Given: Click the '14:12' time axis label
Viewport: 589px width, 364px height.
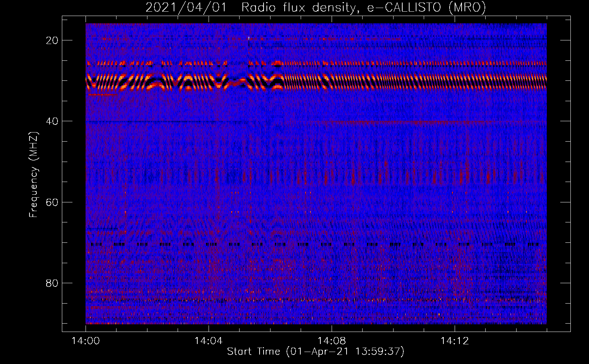Looking at the screenshot, I should tap(455, 341).
